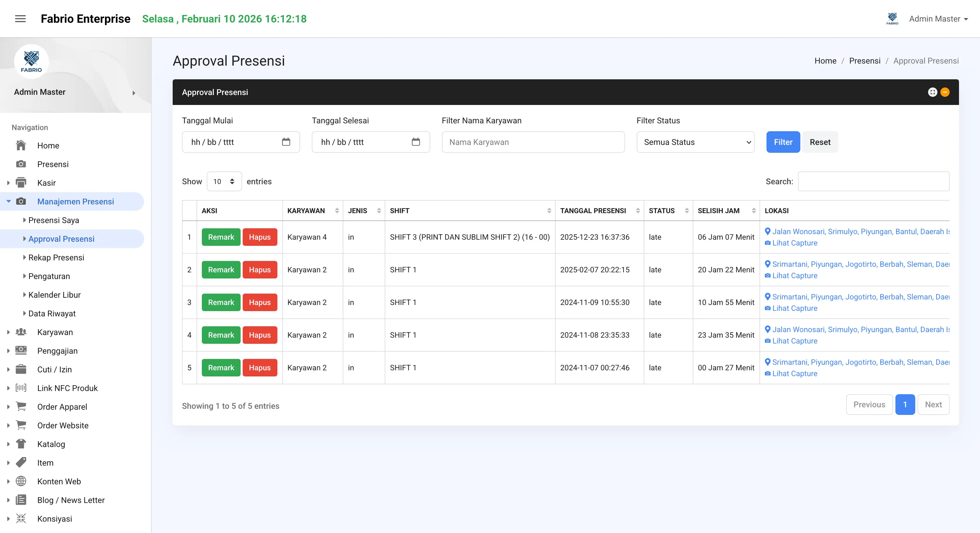Open the Tanggal Selesai calendar picker icon
This screenshot has height=533, width=980.
415,142
